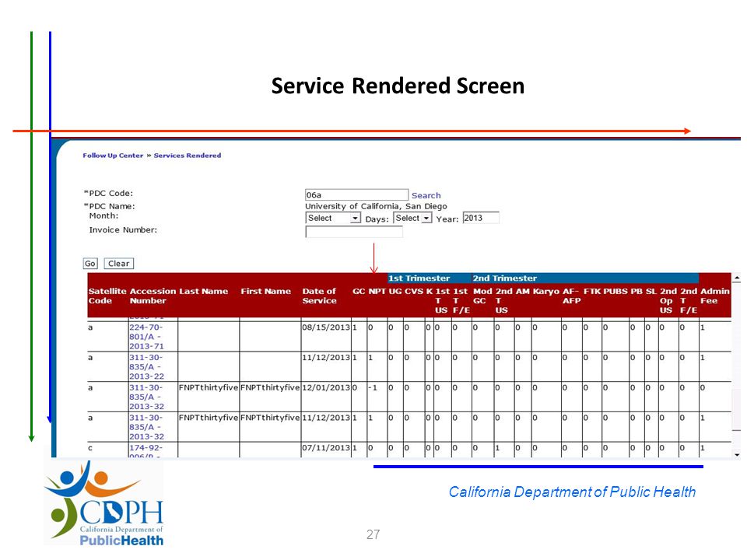Click the Clear button
The height and width of the screenshot is (560, 747).
118,264
